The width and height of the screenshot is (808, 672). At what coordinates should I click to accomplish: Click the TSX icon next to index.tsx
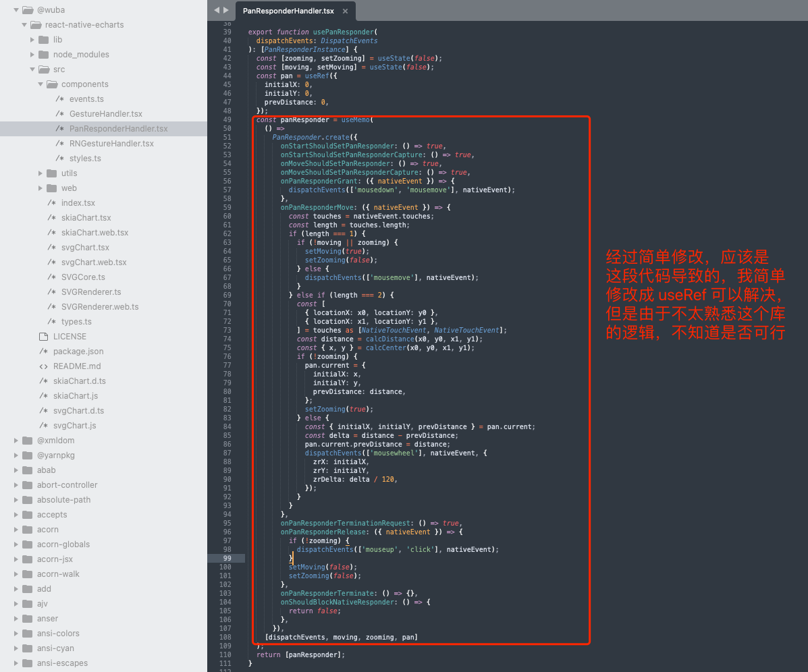click(51, 202)
